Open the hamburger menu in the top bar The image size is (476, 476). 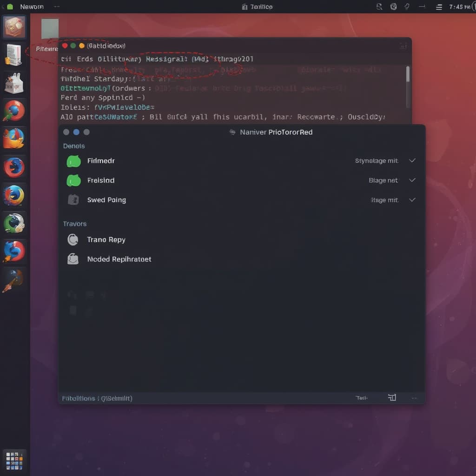tap(439, 7)
